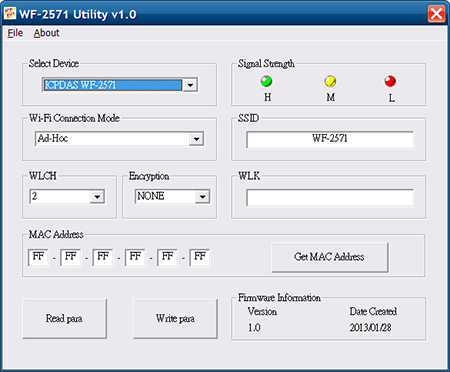This screenshot has height=372, width=450.
Task: Click the Date Created label
Action: (x=373, y=311)
